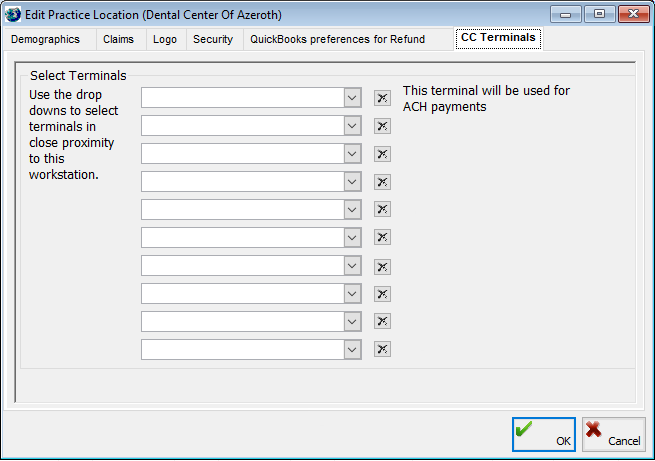Screen dimensions: 655x461
Task: Expand the seventh terminal dropdown arrow
Action: pos(352,266)
